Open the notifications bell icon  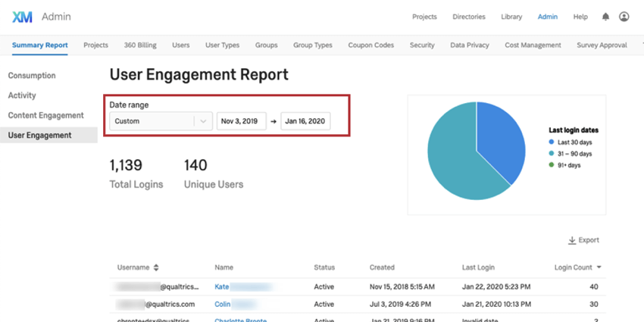click(605, 17)
